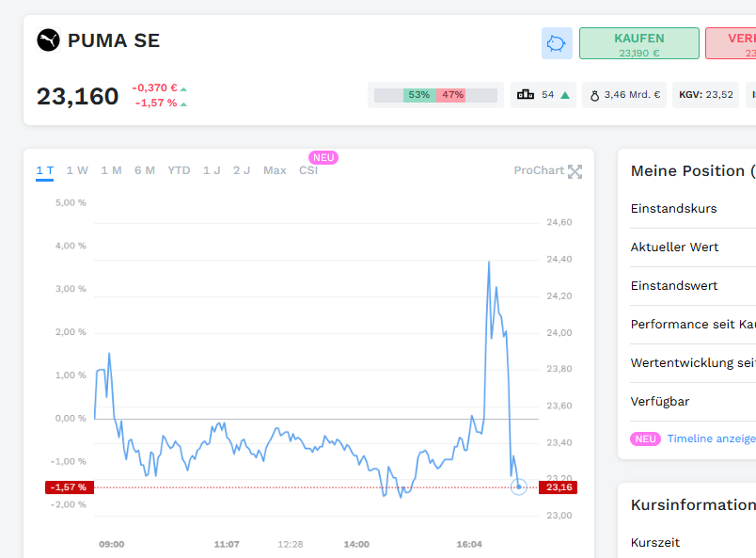This screenshot has height=558, width=756.
Task: Click the market cap money bag icon
Action: (594, 95)
